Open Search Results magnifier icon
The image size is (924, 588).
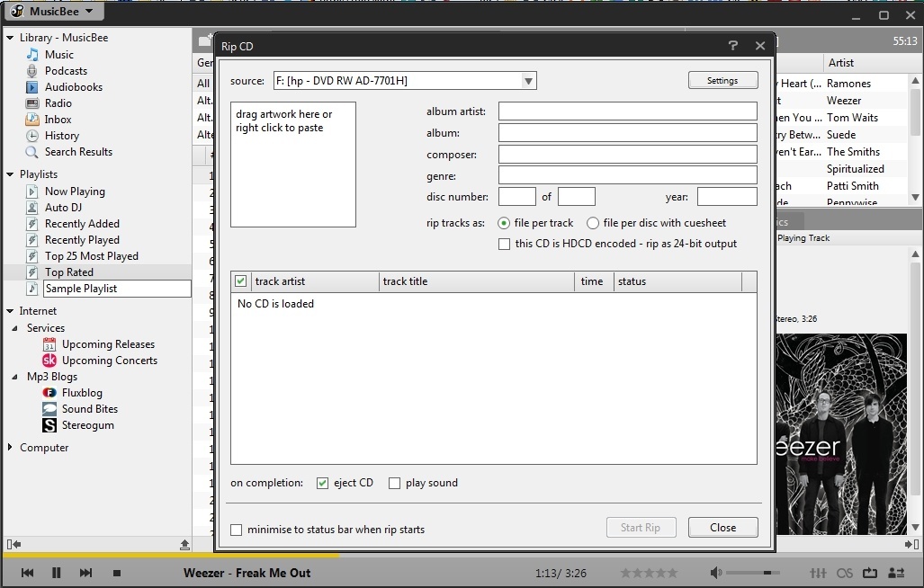(x=32, y=152)
